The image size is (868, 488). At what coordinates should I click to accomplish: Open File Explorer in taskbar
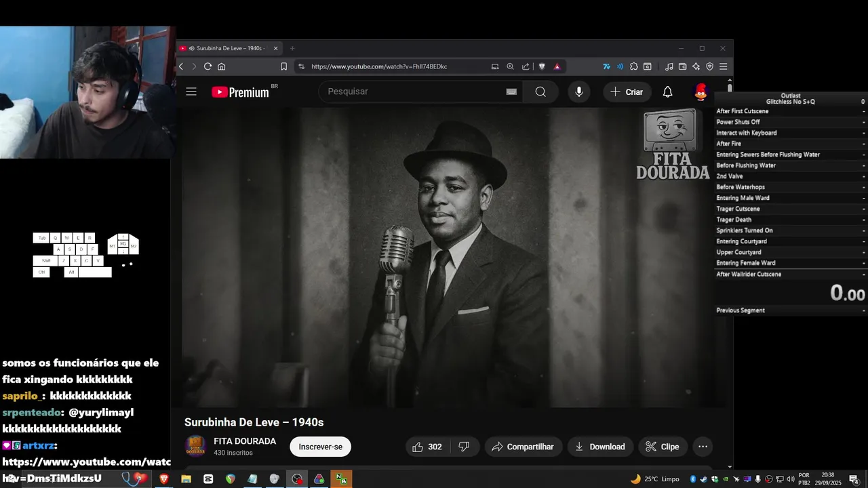tap(186, 479)
